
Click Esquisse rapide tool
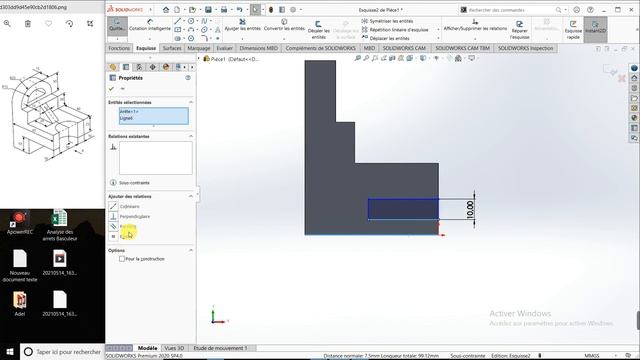[573, 30]
